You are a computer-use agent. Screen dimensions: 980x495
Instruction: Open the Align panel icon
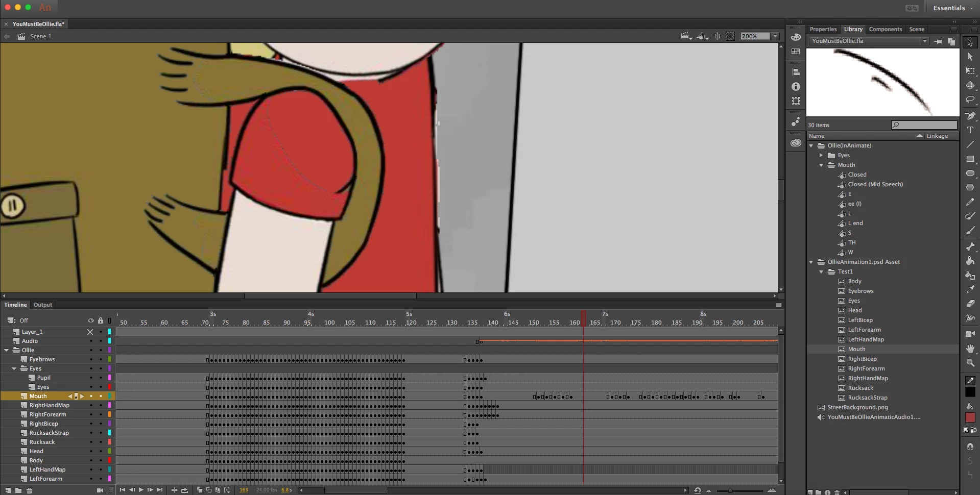pos(796,72)
